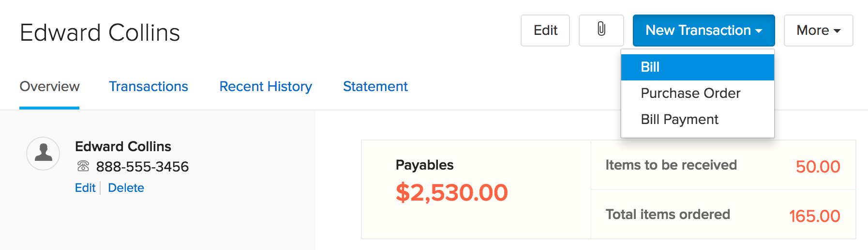The image size is (868, 250).
Task: Click Items to be received value 50.00
Action: [818, 167]
